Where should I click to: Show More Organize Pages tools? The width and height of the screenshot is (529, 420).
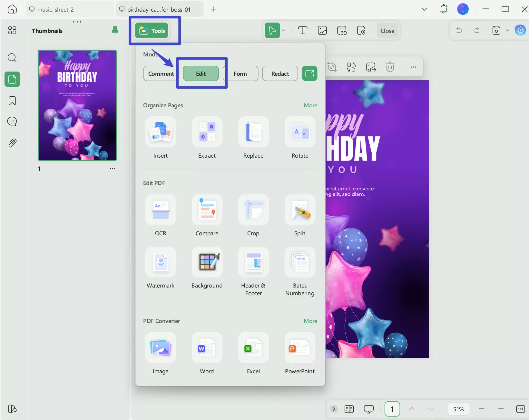[310, 105]
